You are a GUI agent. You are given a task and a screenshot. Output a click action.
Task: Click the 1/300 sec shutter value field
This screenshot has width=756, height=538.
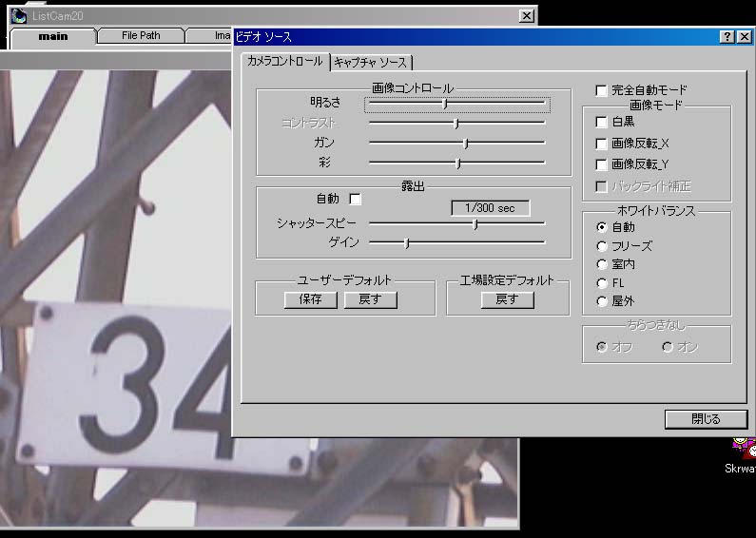[x=490, y=208]
